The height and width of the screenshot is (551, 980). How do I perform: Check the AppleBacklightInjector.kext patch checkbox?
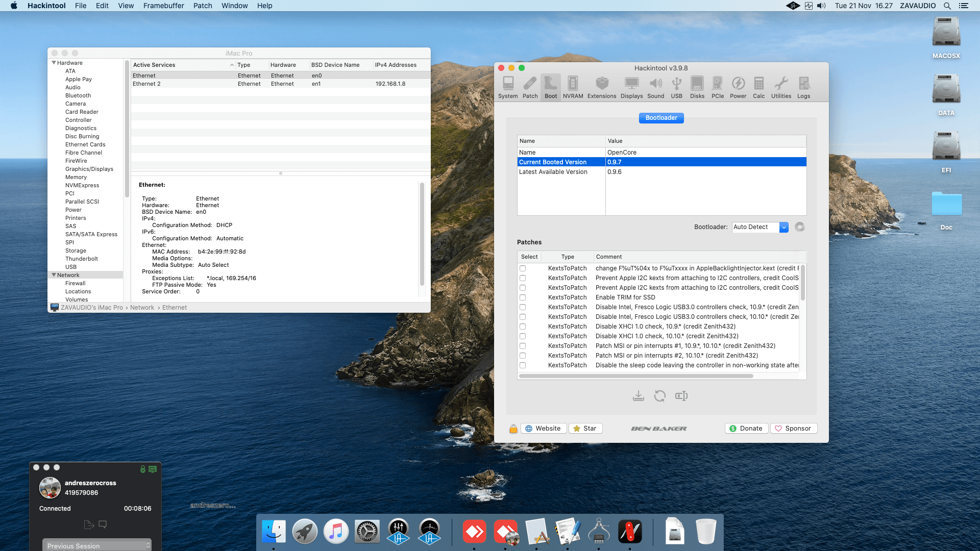pyautogui.click(x=523, y=268)
